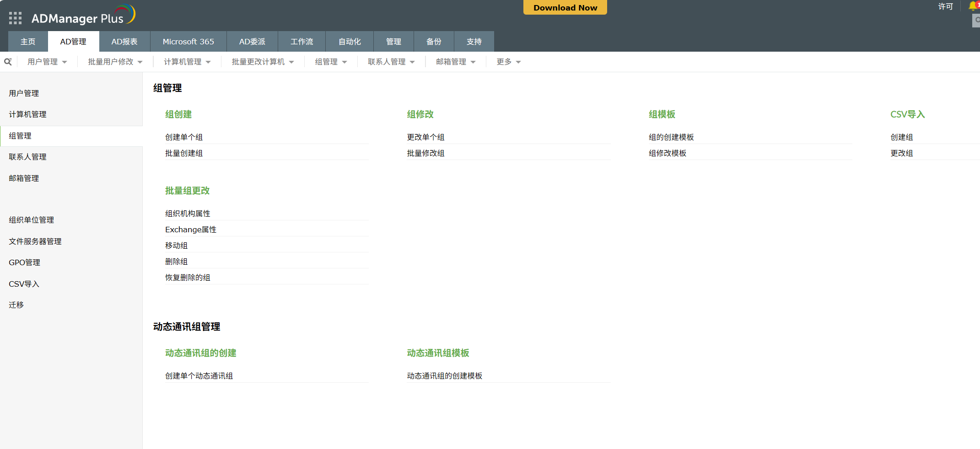Image resolution: width=980 pixels, height=449 pixels.
Task: Switch to the AD报表 tab
Action: click(x=124, y=41)
